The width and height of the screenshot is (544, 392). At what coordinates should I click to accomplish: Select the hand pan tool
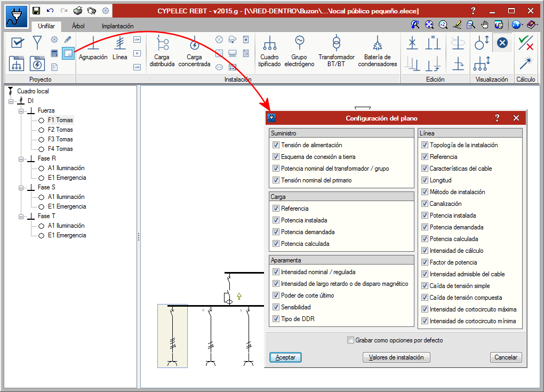pos(485,25)
